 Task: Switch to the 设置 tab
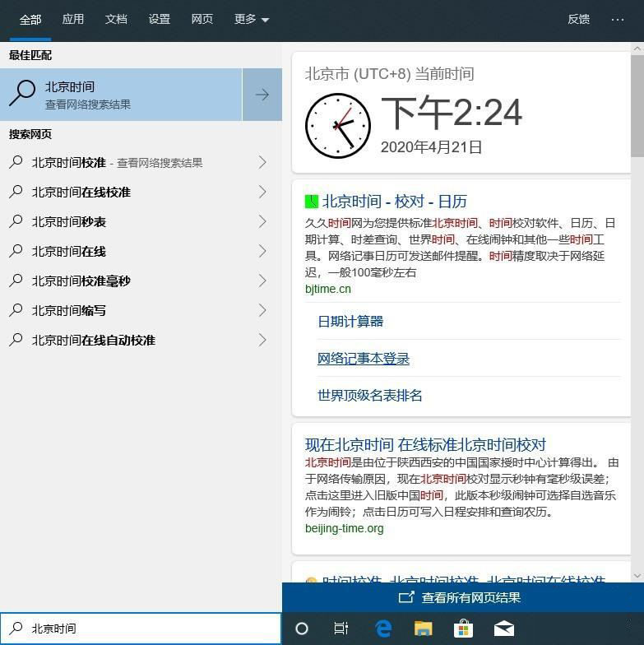point(160,20)
